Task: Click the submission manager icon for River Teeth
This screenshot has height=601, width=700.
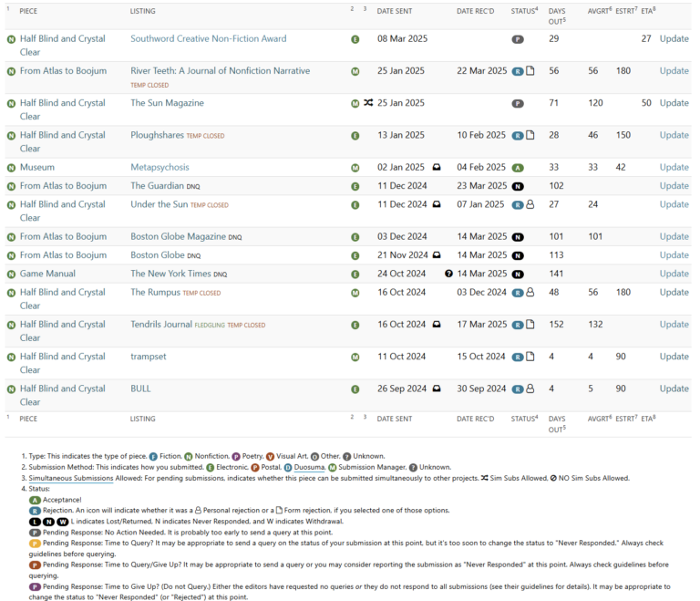Action: coord(355,72)
